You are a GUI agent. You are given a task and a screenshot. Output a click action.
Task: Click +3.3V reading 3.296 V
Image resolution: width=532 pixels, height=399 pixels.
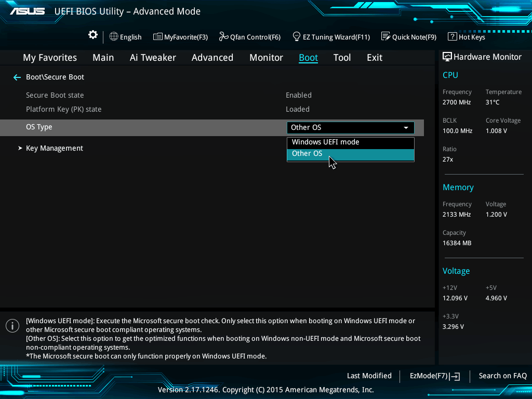[x=453, y=326]
